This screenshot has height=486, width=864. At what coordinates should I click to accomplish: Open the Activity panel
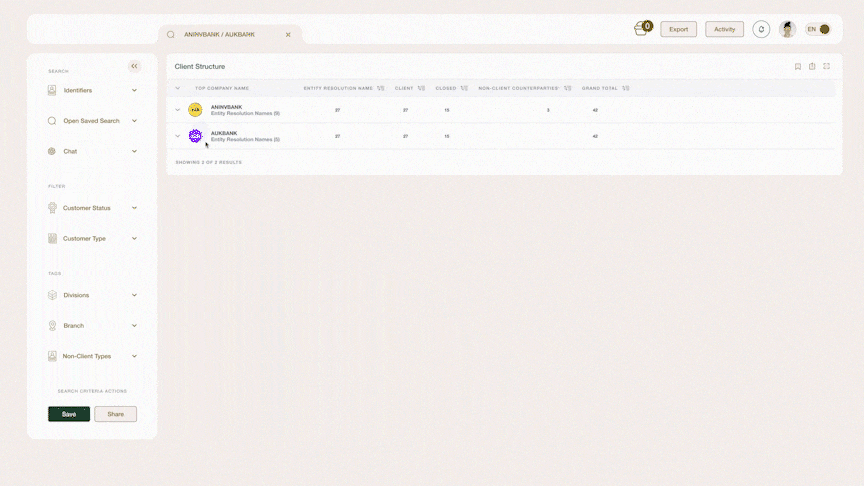[x=724, y=29]
